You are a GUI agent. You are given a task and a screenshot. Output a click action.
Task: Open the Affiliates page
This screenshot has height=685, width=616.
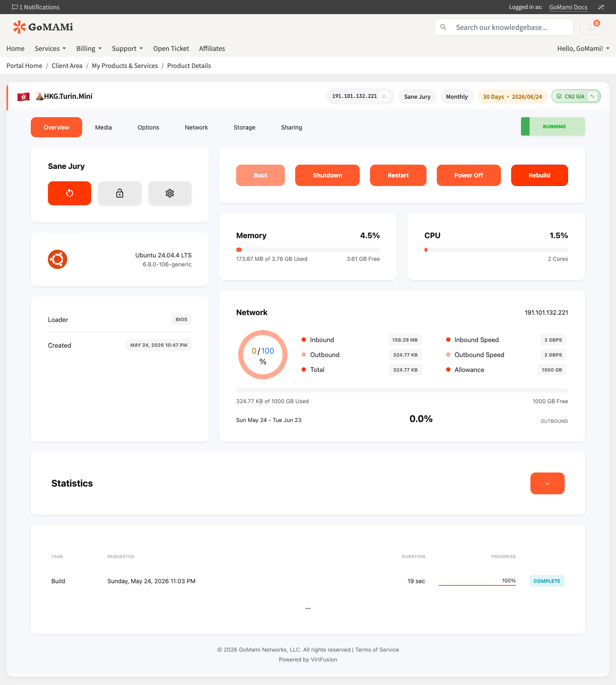(212, 48)
